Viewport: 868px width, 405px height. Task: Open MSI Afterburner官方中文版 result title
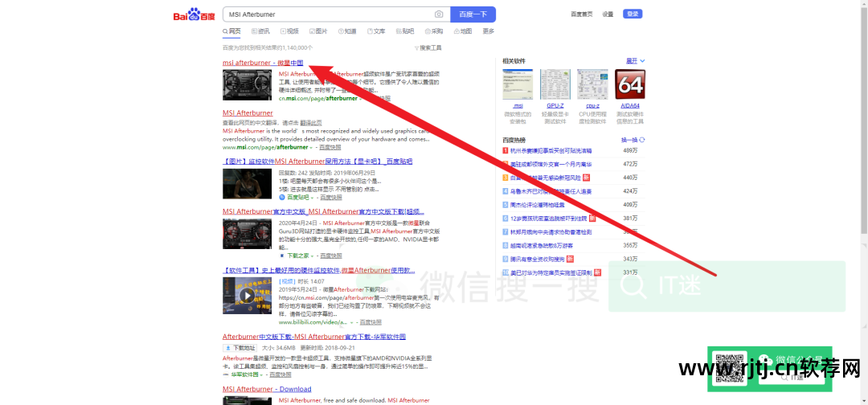pyautogui.click(x=323, y=211)
